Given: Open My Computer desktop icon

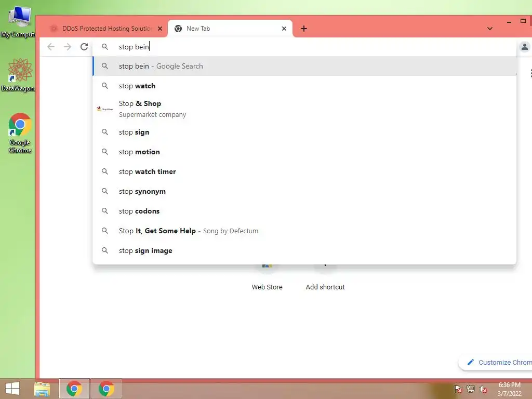Looking at the screenshot, I should (19, 22).
